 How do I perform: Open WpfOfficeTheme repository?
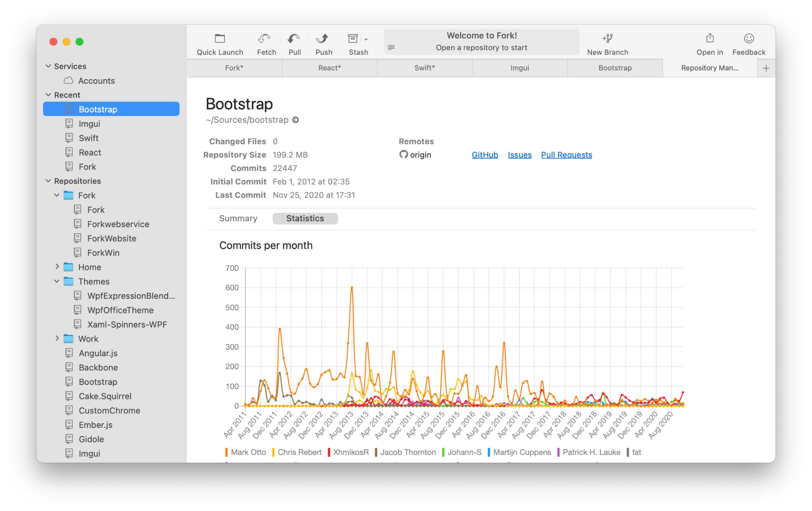coord(111,310)
